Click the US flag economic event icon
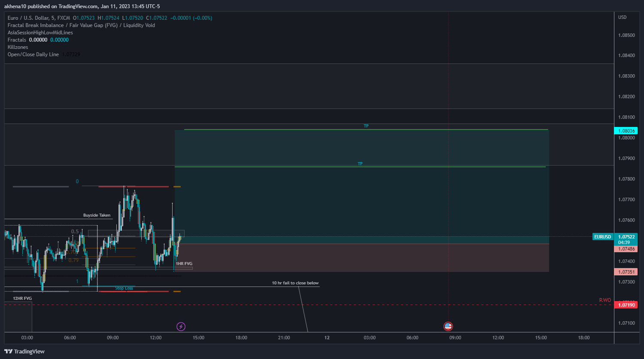Screen dimensions: 644x359 click(448, 326)
